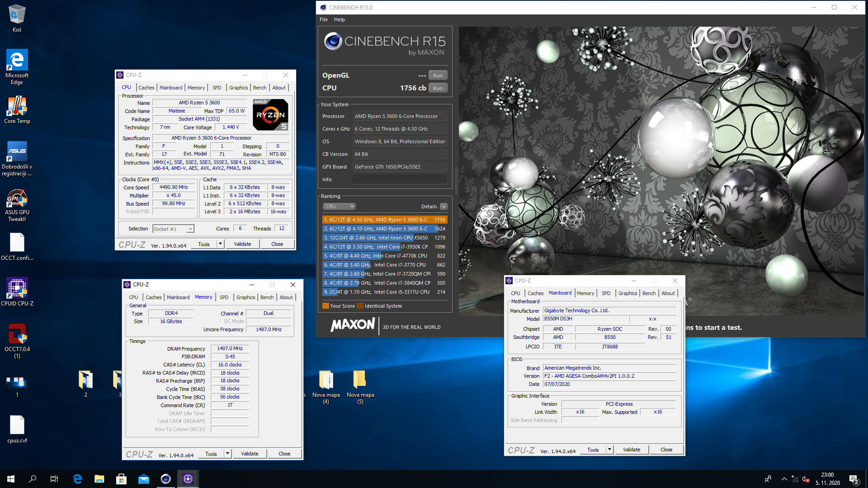This screenshot has width=868, height=488.
Task: Open the Memory tab in the Mainboard tab CPU-Z window
Action: coord(585,293)
